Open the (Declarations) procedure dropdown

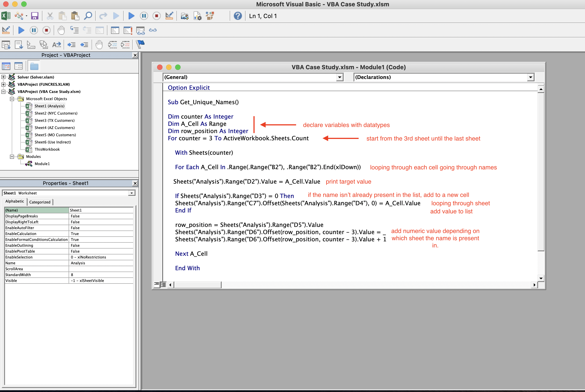click(x=530, y=77)
